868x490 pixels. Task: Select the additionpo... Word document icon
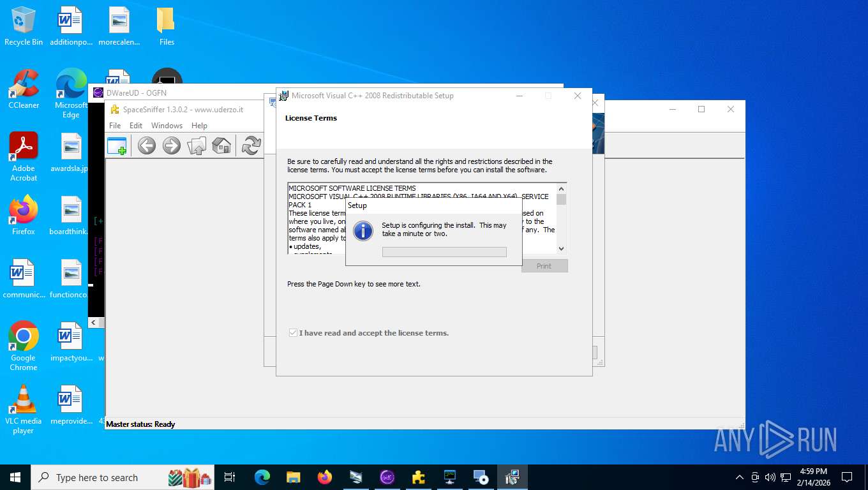click(71, 26)
